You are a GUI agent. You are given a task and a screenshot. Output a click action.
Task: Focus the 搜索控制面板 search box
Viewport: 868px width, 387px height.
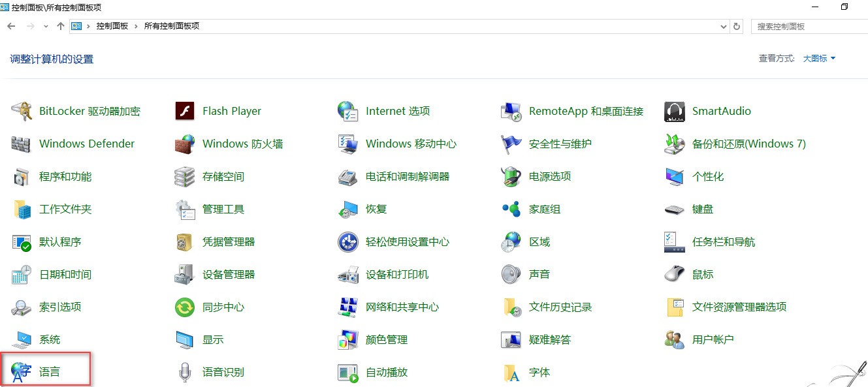810,26
